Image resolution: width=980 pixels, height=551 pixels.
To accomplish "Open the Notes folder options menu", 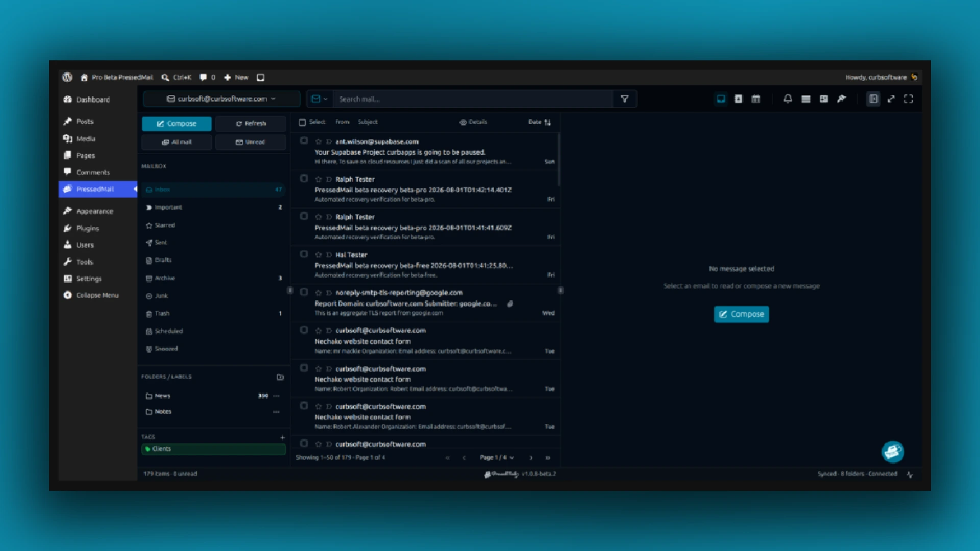I will tap(276, 412).
